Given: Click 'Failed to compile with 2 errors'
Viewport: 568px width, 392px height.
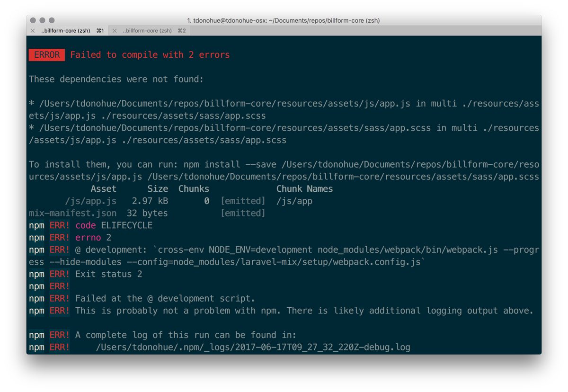Looking at the screenshot, I should pos(150,55).
